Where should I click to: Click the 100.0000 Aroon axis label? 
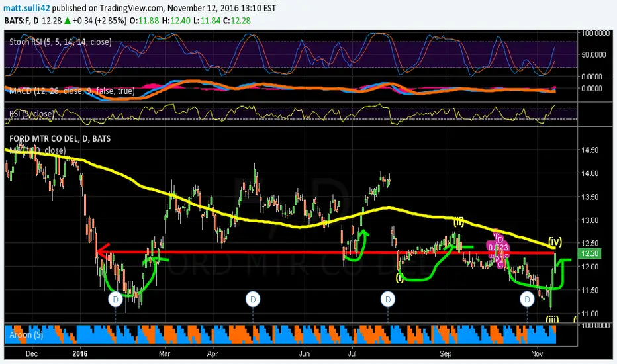click(595, 326)
